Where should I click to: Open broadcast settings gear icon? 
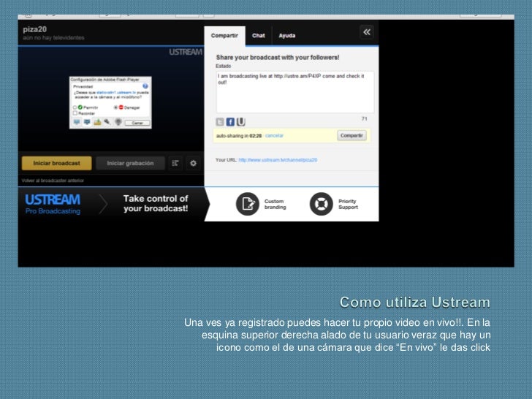(193, 163)
